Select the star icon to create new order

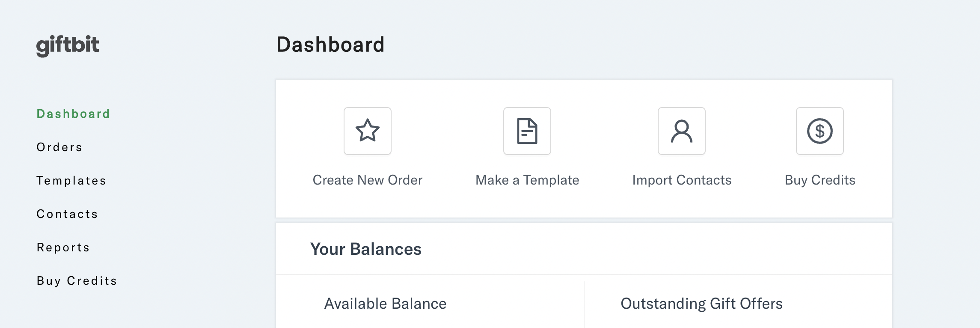(x=367, y=131)
